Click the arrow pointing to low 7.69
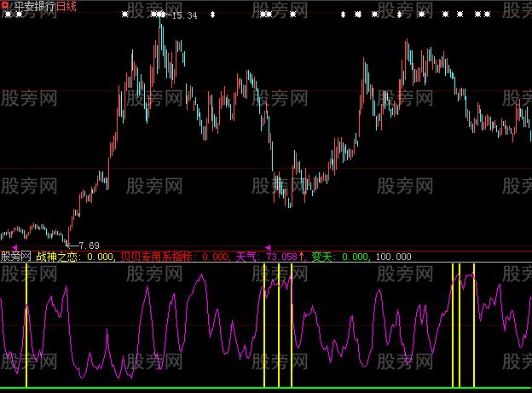This screenshot has width=532, height=393. (72, 246)
